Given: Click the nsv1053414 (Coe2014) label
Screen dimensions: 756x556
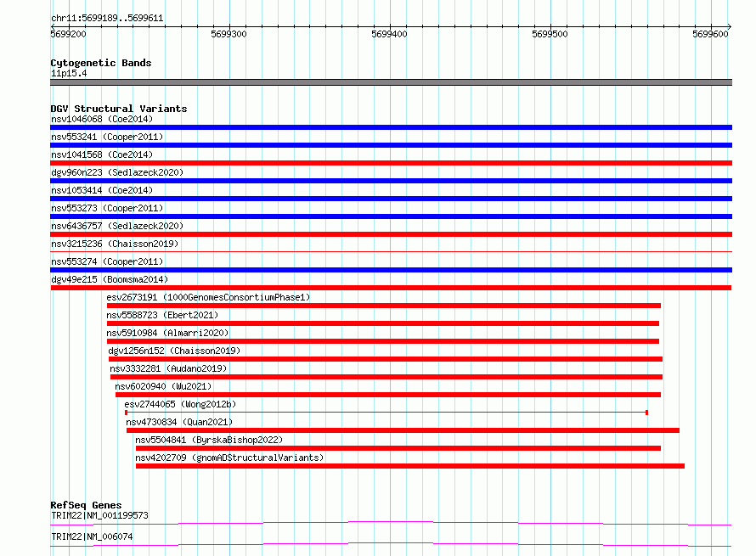Looking at the screenshot, I should [102, 190].
